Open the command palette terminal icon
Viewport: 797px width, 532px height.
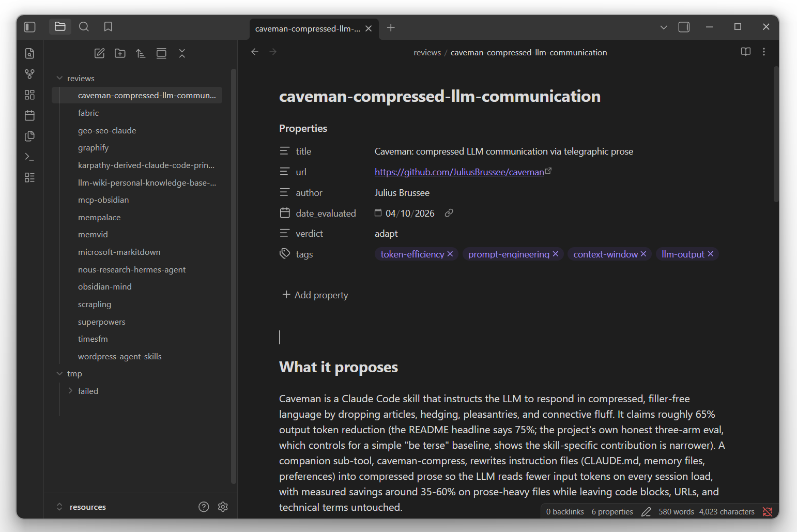click(x=30, y=157)
